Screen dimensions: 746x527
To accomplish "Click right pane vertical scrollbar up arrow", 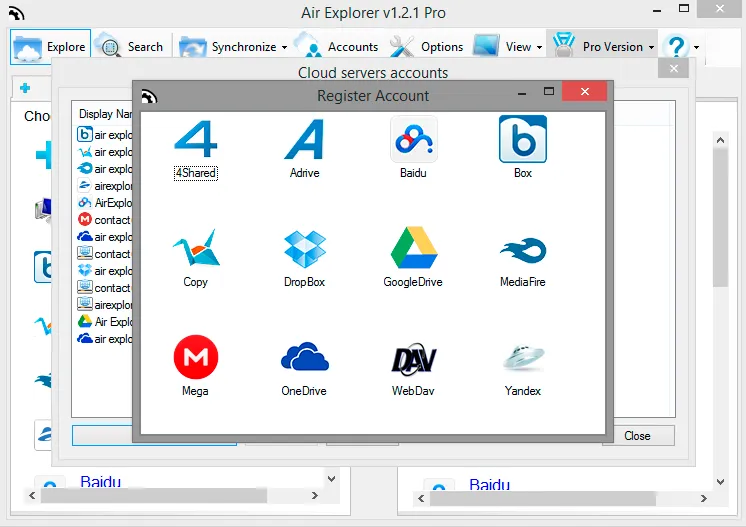I will (x=720, y=140).
